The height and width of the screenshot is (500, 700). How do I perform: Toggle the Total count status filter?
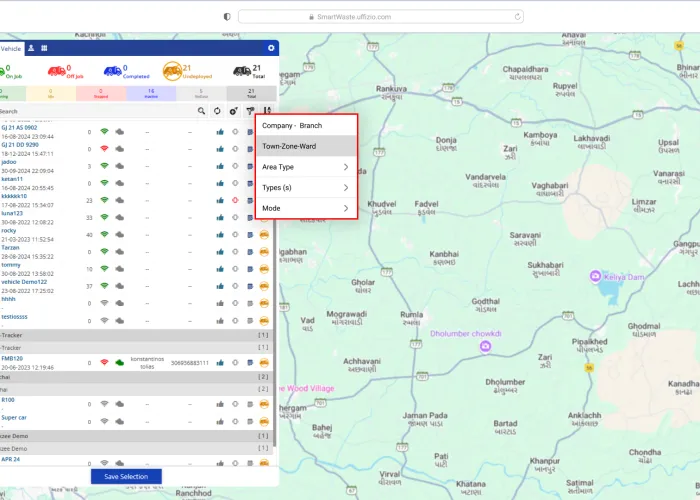tap(252, 94)
